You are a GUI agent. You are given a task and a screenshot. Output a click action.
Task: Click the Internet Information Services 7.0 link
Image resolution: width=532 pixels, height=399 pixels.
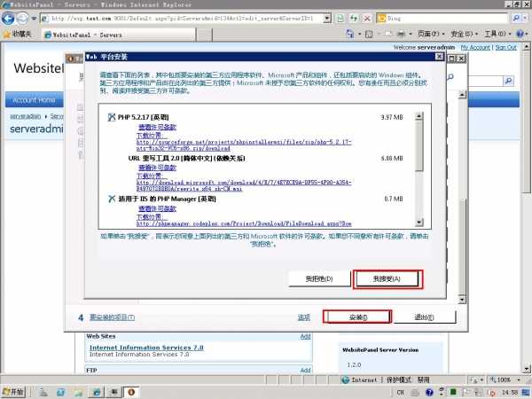(146, 348)
